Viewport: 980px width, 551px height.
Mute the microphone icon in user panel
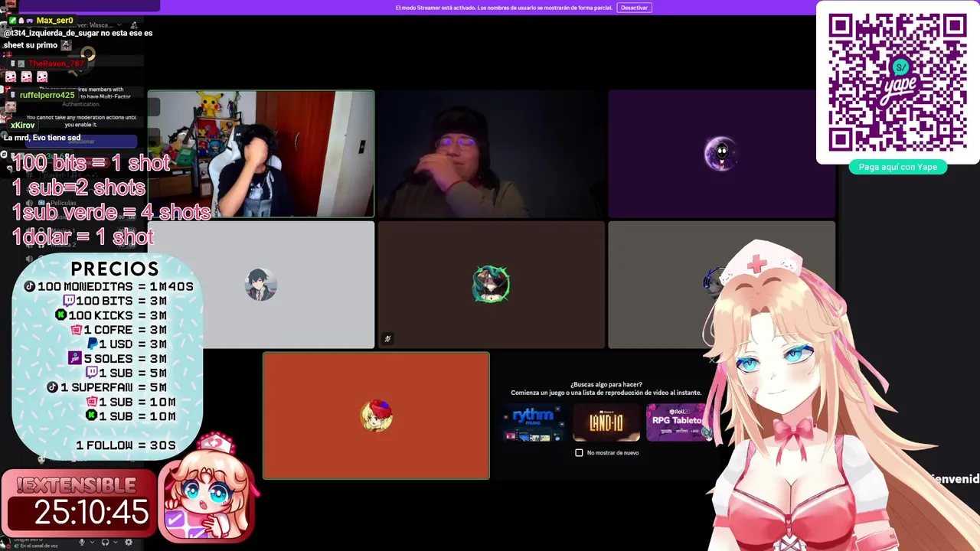pyautogui.click(x=82, y=542)
